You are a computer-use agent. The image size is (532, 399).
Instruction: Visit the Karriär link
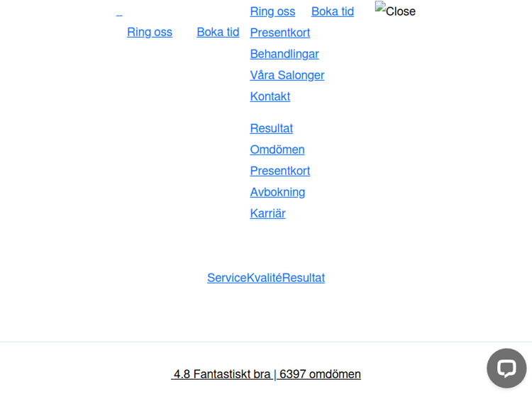(x=267, y=213)
